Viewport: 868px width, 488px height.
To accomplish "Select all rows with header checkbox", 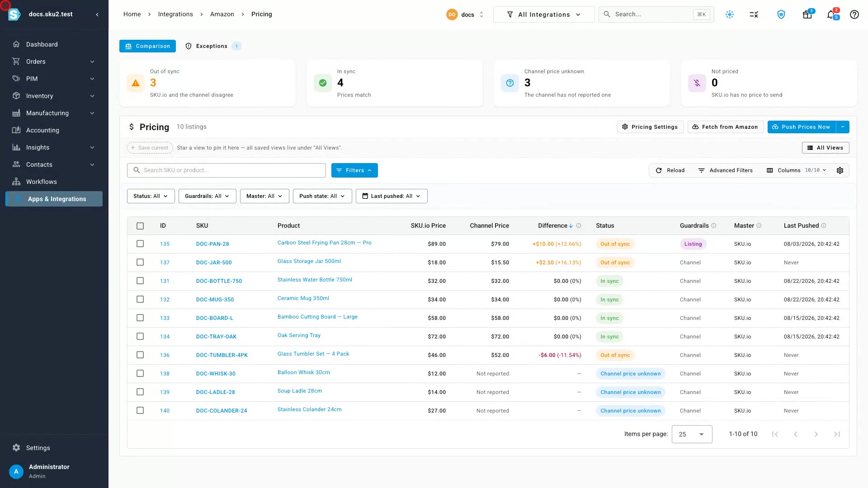I will coord(140,226).
